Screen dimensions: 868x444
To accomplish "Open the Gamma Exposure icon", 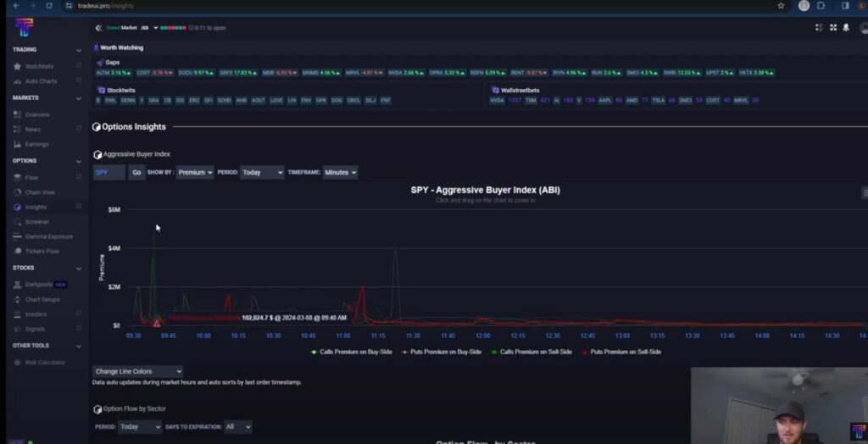I will click(17, 236).
